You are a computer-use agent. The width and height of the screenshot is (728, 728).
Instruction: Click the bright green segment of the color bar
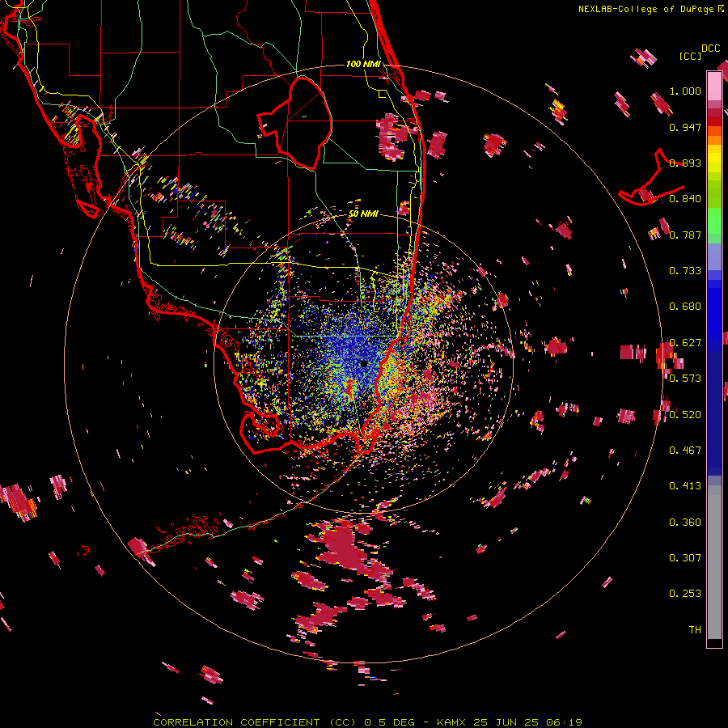(714, 221)
